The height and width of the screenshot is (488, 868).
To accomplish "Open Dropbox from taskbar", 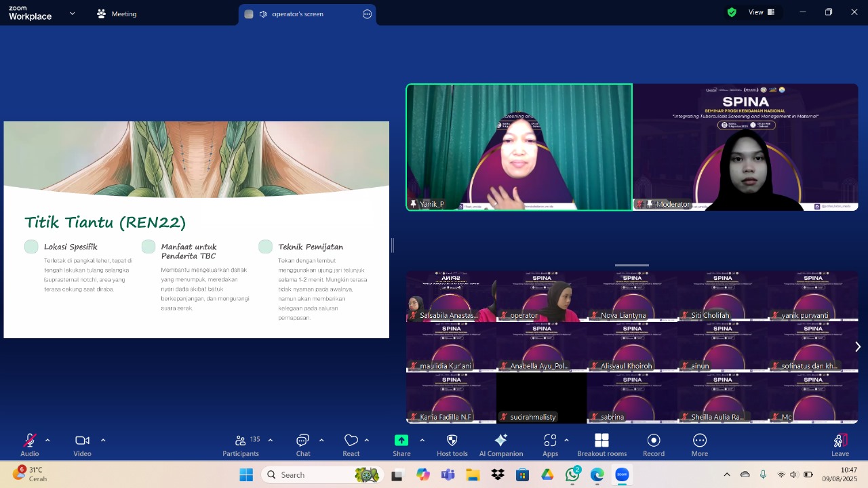I will coord(498,474).
